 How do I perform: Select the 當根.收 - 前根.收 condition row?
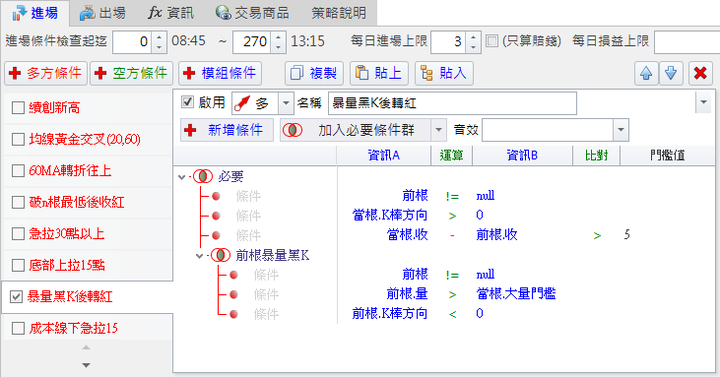pos(444,235)
